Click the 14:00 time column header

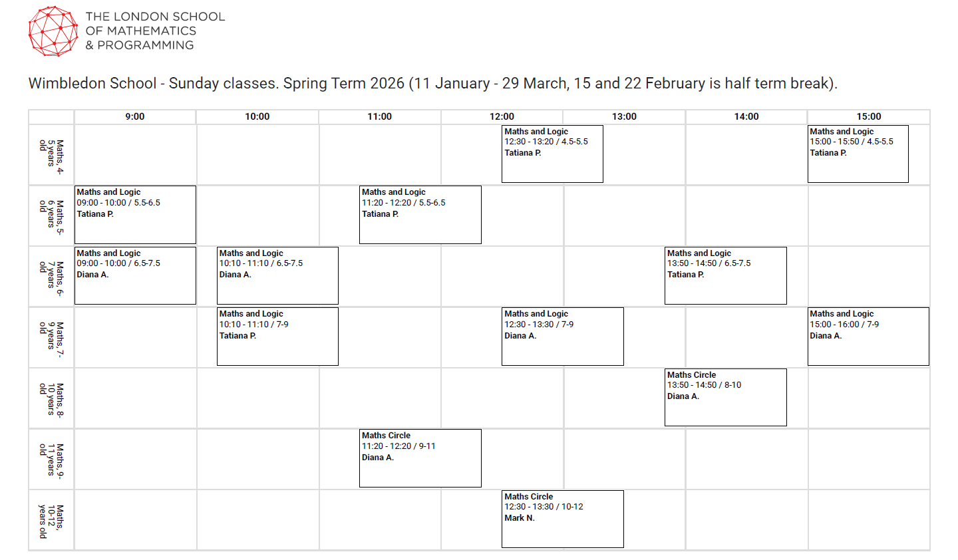[x=746, y=116]
